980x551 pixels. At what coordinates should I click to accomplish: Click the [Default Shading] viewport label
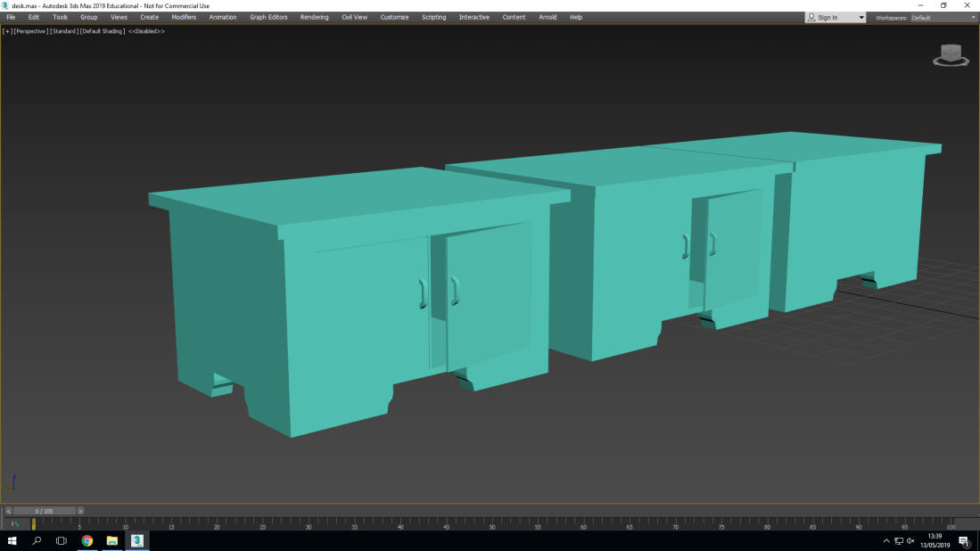click(103, 31)
